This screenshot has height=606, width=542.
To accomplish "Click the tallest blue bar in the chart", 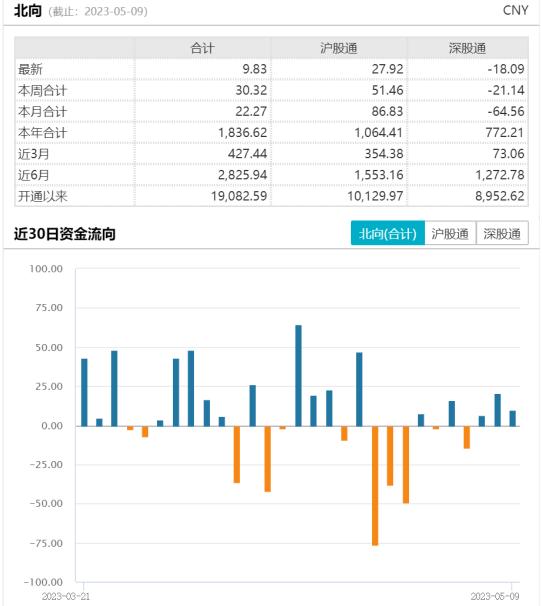I will pyautogui.click(x=298, y=376).
